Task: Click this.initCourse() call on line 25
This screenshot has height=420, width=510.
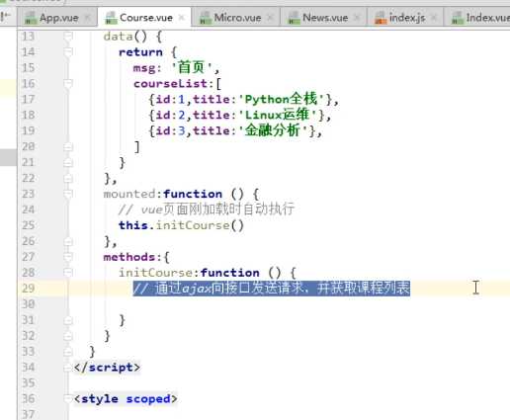Action: [181, 225]
